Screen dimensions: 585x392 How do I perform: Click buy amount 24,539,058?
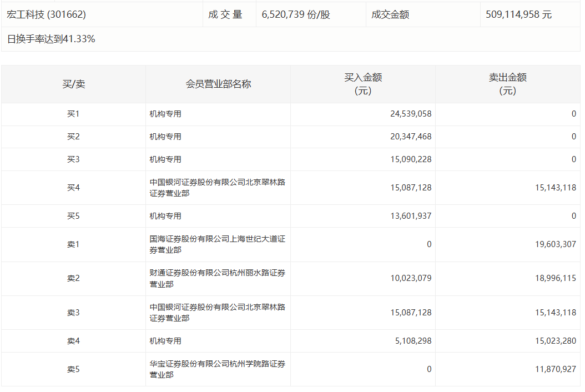[x=411, y=114]
